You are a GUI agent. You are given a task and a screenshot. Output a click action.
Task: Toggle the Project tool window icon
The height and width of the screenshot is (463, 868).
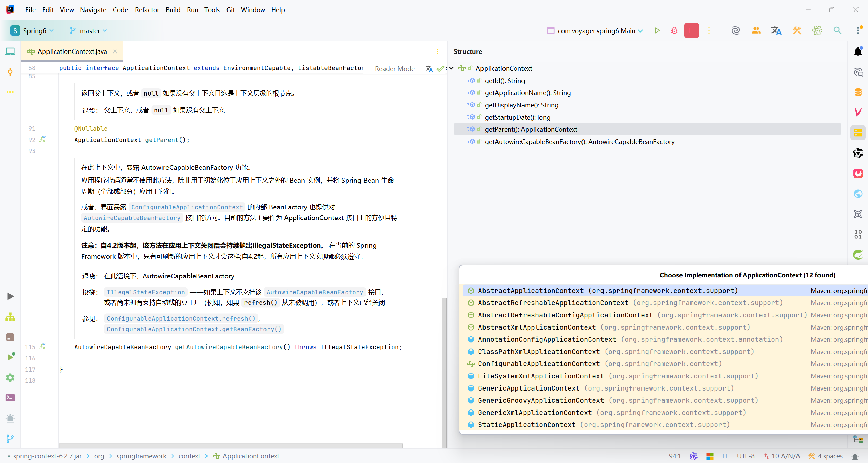(x=10, y=51)
